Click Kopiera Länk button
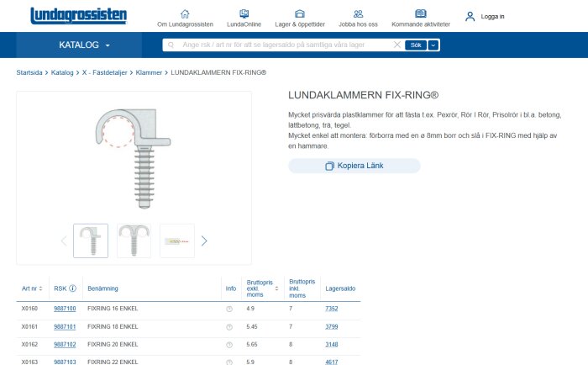Image resolution: width=588 pixels, height=365 pixels. click(354, 166)
